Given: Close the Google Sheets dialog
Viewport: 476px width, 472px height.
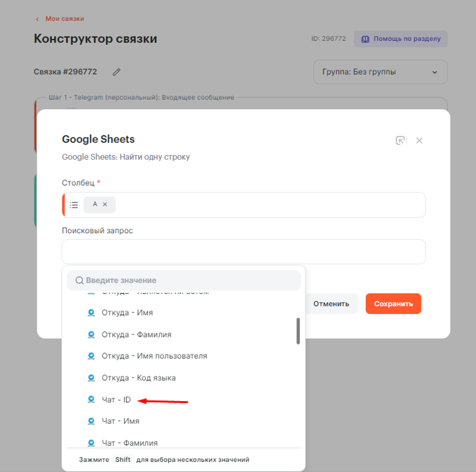Looking at the screenshot, I should (419, 140).
